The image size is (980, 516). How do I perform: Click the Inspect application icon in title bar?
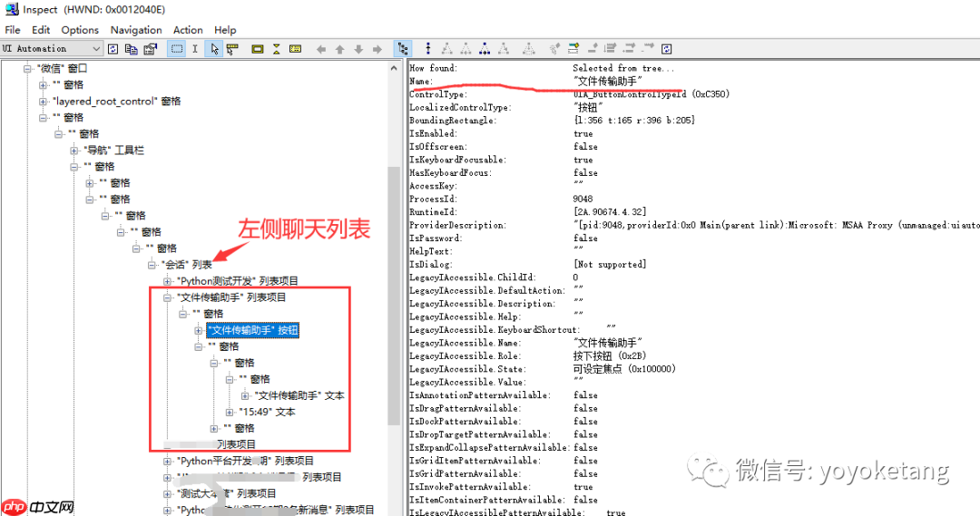click(11, 9)
